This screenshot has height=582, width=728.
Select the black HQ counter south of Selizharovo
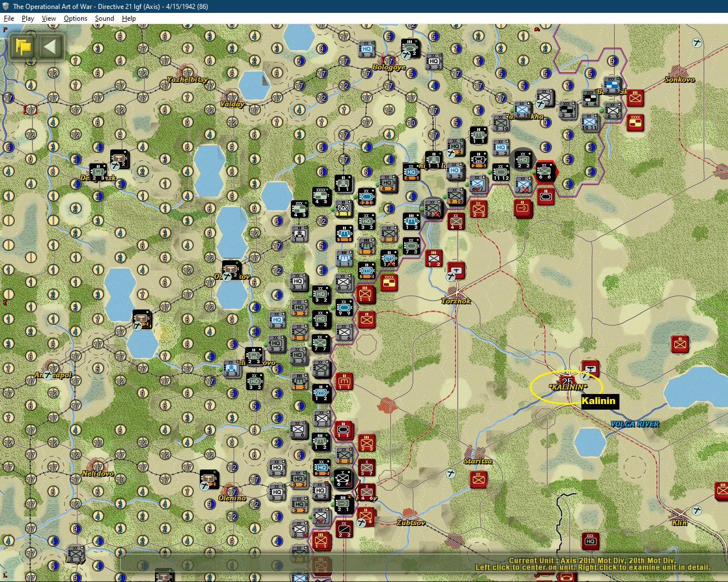(255, 381)
